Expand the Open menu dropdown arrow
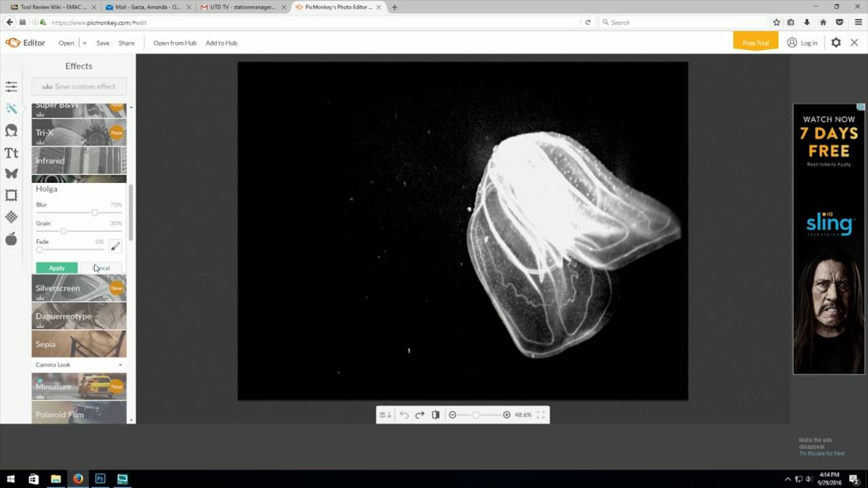Screen dimensions: 868x488 pyautogui.click(x=84, y=43)
